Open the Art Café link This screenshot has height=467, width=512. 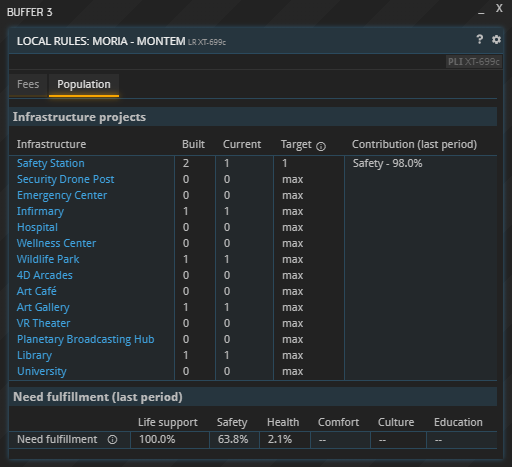pos(37,291)
